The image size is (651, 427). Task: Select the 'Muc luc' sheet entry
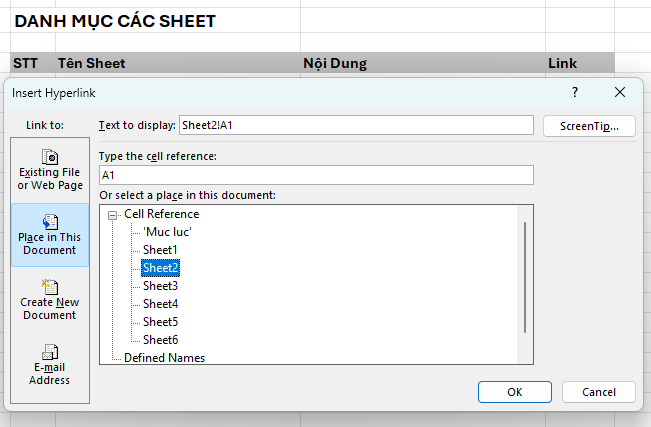[x=167, y=231]
